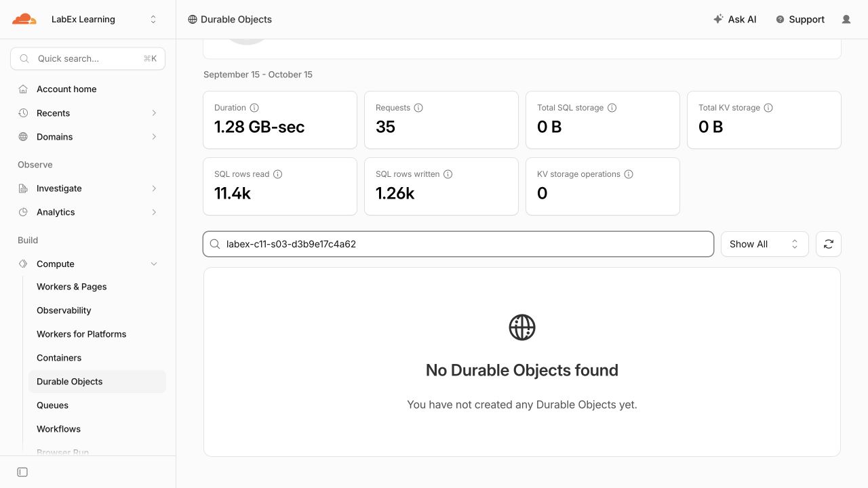
Task: Click the empty-state globe icon
Action: (522, 327)
